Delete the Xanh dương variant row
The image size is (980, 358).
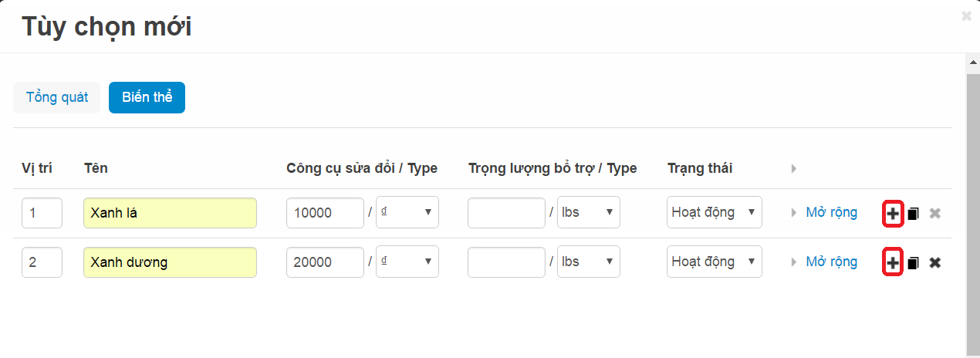coord(934,263)
